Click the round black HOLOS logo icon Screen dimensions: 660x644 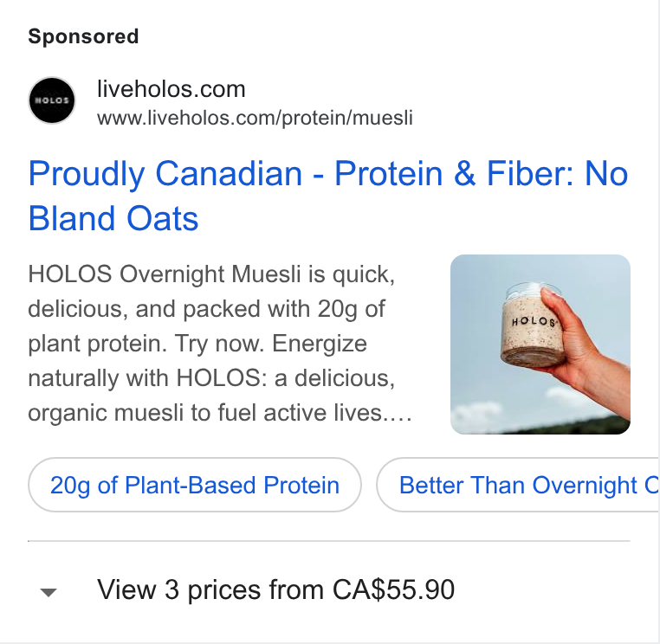[x=52, y=100]
